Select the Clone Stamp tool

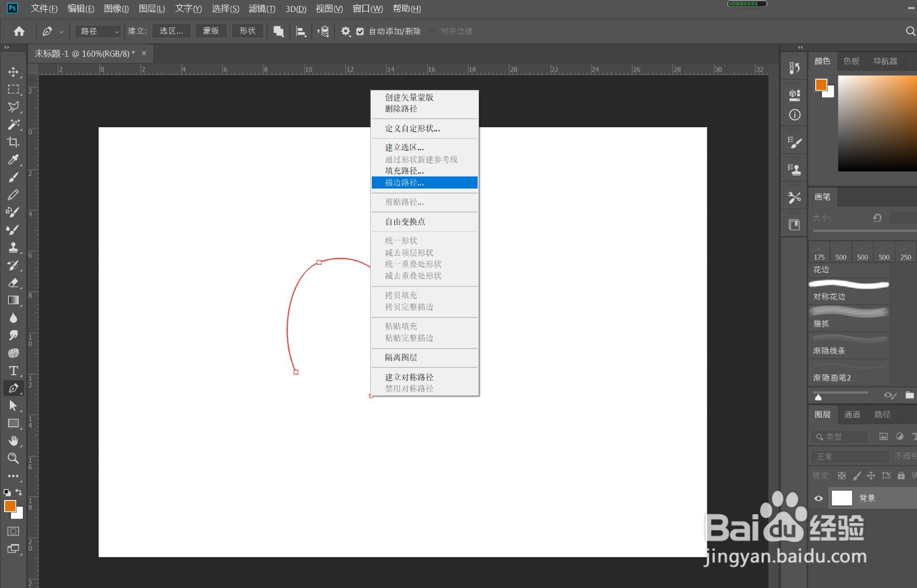[x=13, y=248]
